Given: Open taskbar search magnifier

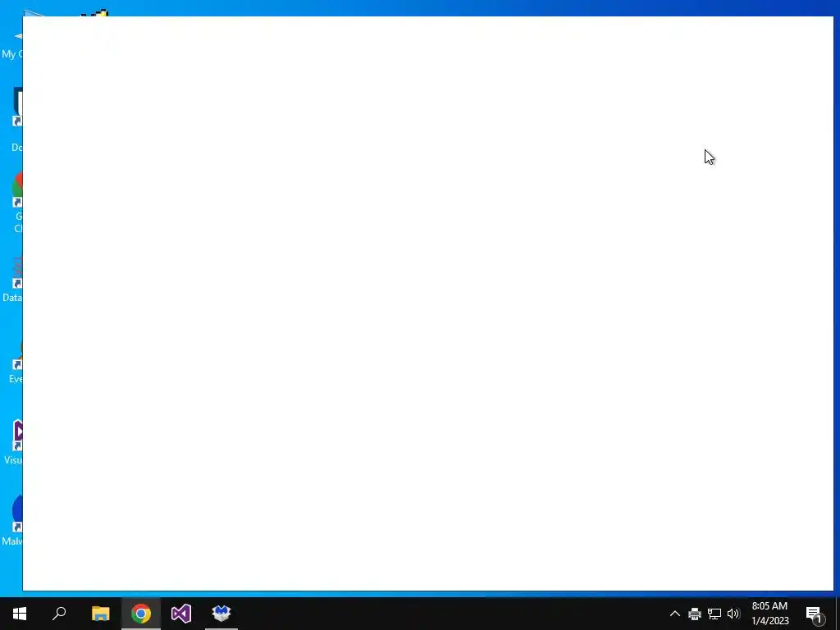Looking at the screenshot, I should point(59,614).
